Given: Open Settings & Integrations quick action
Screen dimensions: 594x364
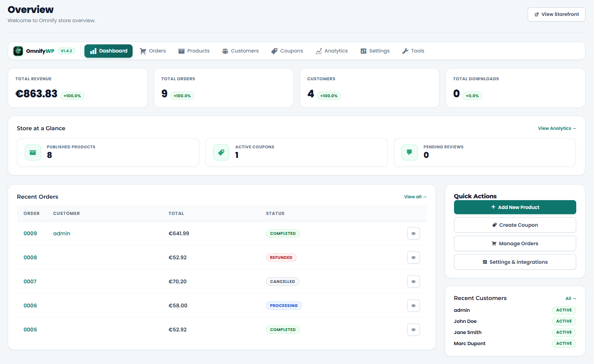Looking at the screenshot, I should point(515,262).
